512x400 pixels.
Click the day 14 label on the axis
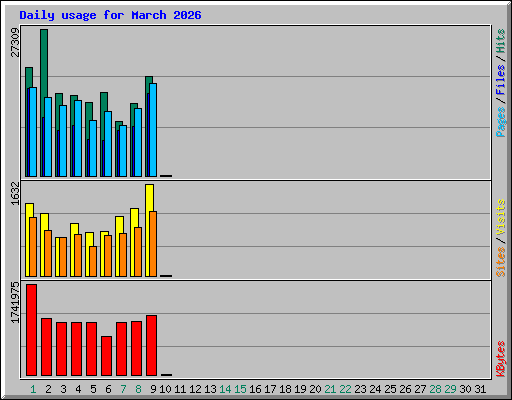225,389
